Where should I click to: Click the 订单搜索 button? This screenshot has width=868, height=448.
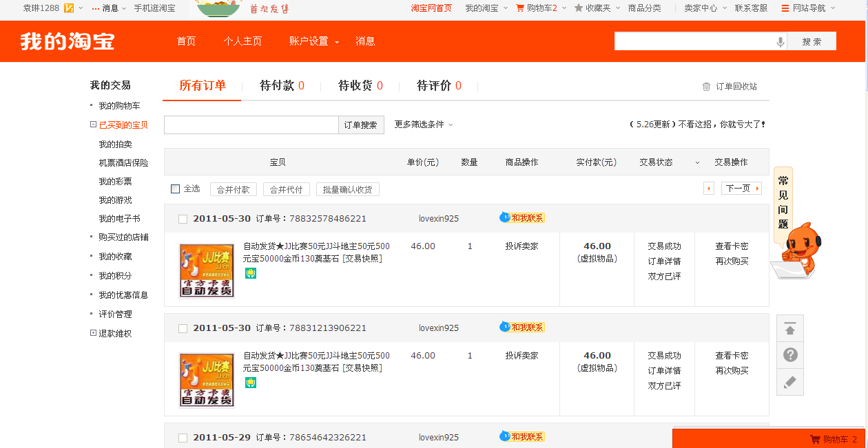point(360,125)
